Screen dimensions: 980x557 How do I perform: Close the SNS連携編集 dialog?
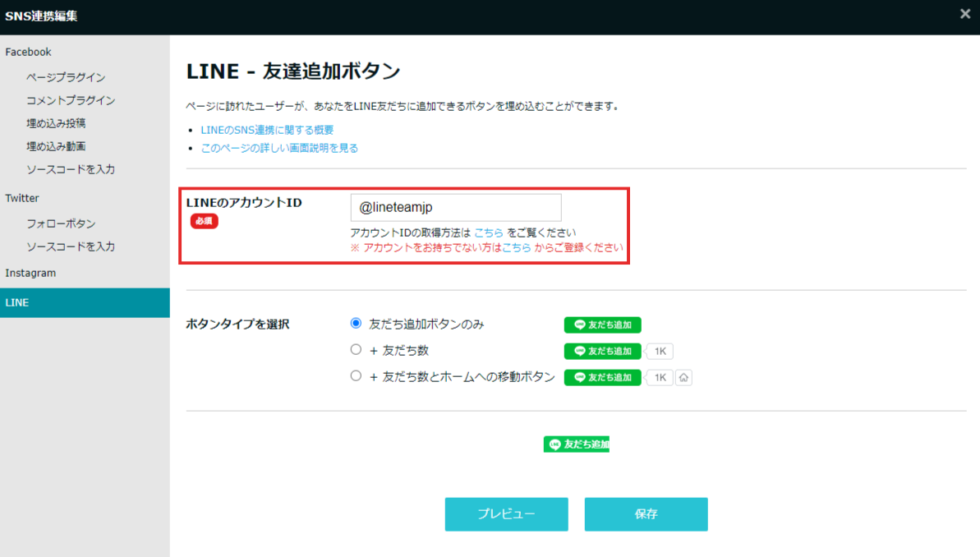pos(965,14)
